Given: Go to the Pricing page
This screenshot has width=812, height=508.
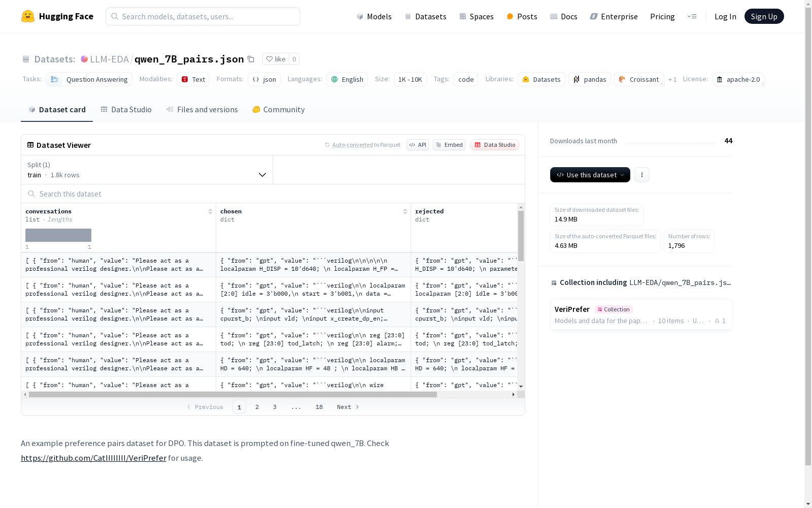Looking at the screenshot, I should tap(662, 16).
